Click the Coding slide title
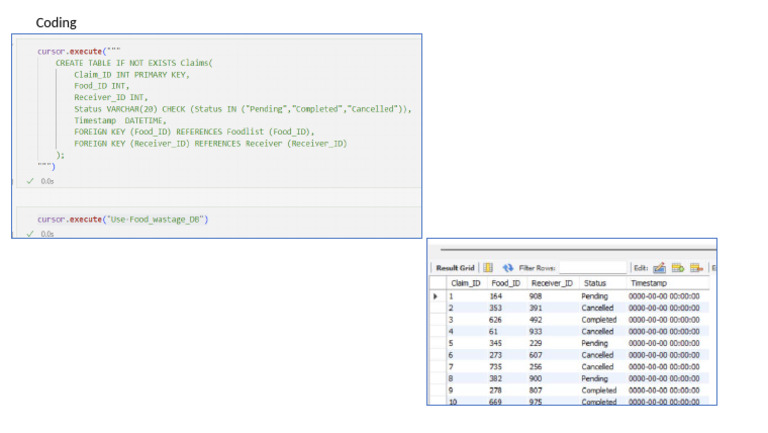The image size is (768, 433). tap(56, 23)
